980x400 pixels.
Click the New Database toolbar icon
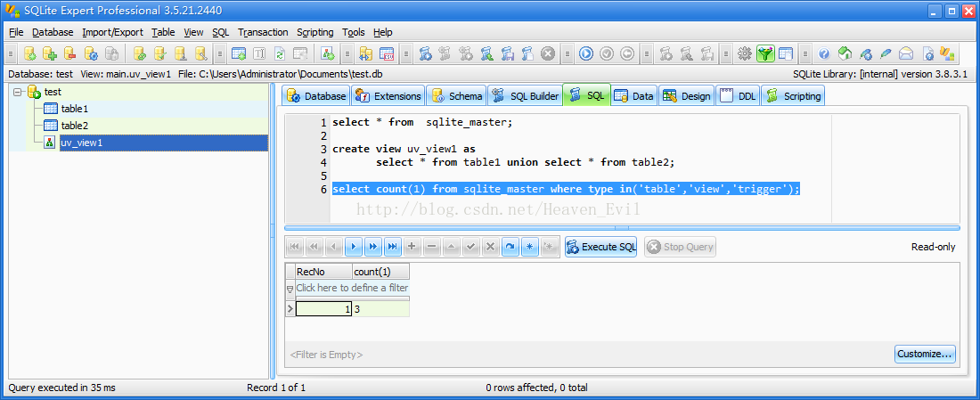point(30,53)
